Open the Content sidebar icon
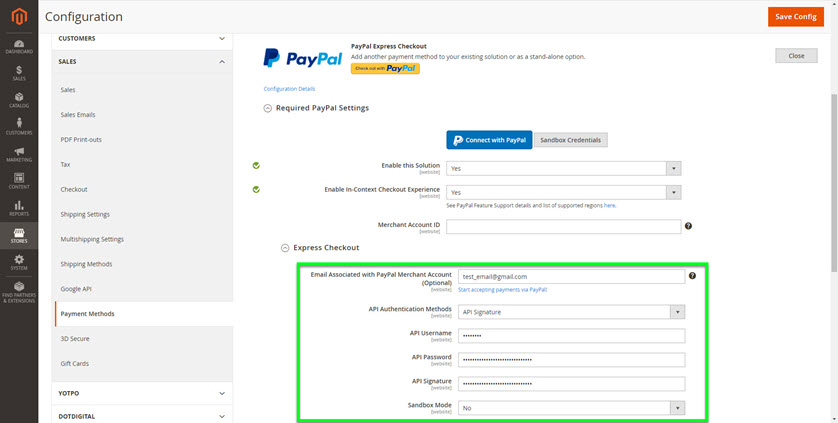This screenshot has height=423, width=838. [x=19, y=181]
